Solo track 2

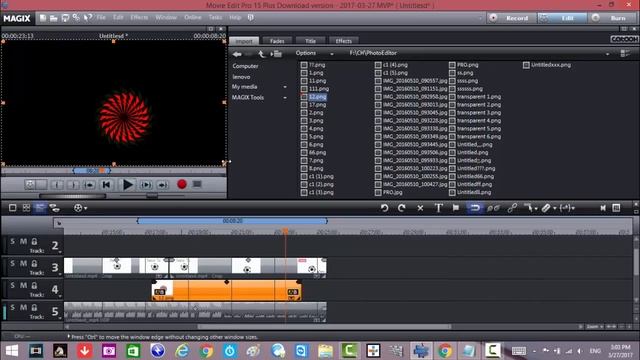click(x=12, y=242)
